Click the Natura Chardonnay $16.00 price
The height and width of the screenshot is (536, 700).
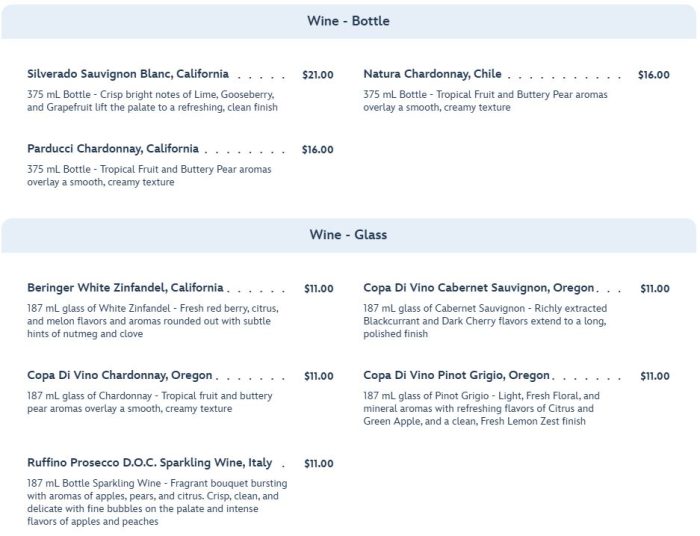point(654,75)
